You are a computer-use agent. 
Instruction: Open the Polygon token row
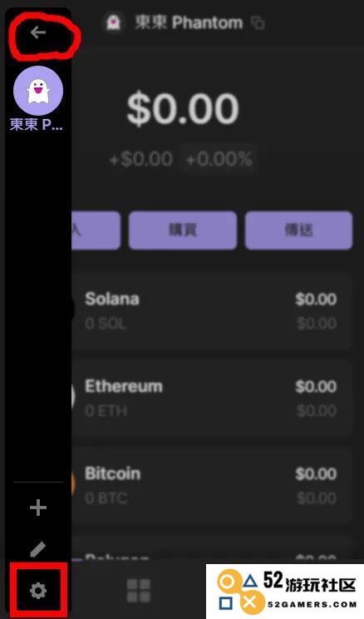(212, 551)
